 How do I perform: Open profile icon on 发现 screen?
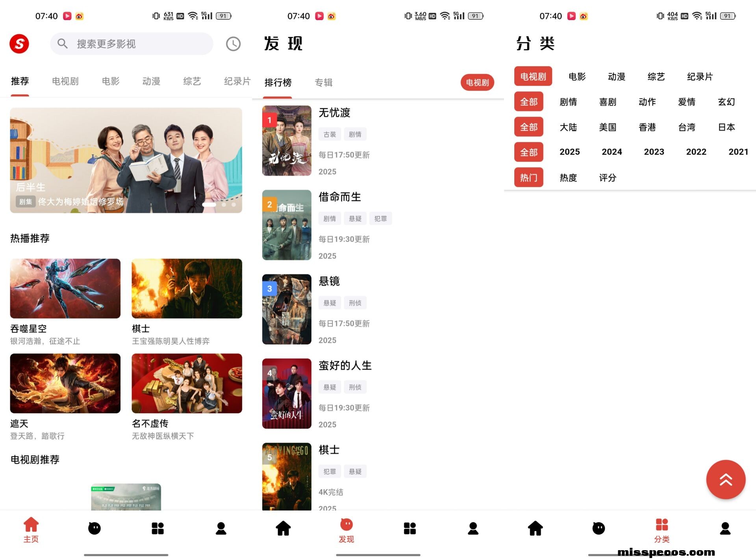click(x=473, y=528)
